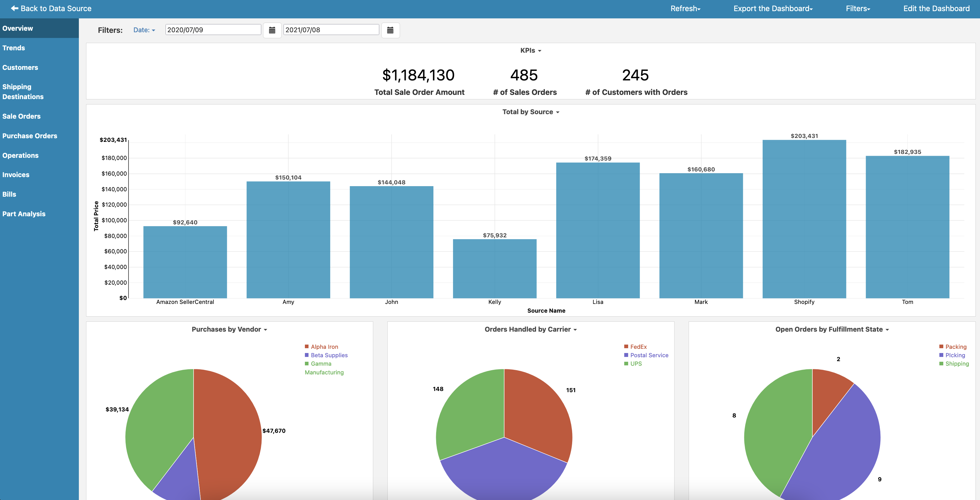The image size is (980, 500).
Task: Click the start date input field
Action: tap(213, 29)
